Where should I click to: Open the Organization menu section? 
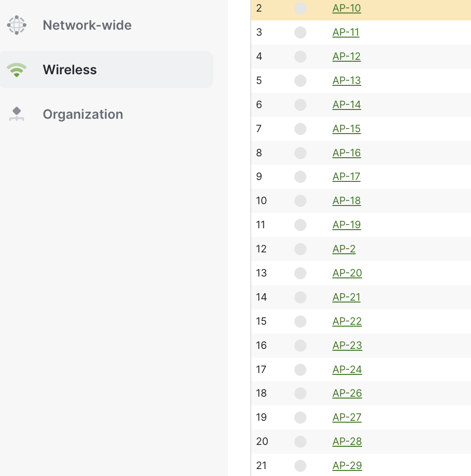point(83,114)
